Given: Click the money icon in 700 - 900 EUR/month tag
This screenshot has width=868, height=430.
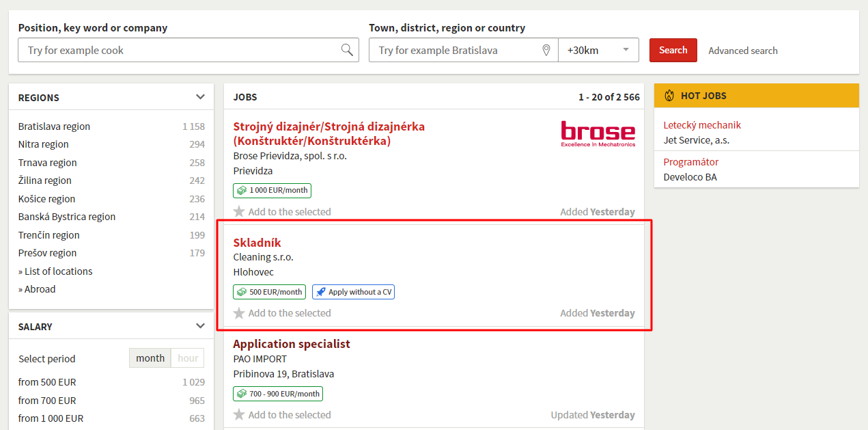Looking at the screenshot, I should 242,394.
